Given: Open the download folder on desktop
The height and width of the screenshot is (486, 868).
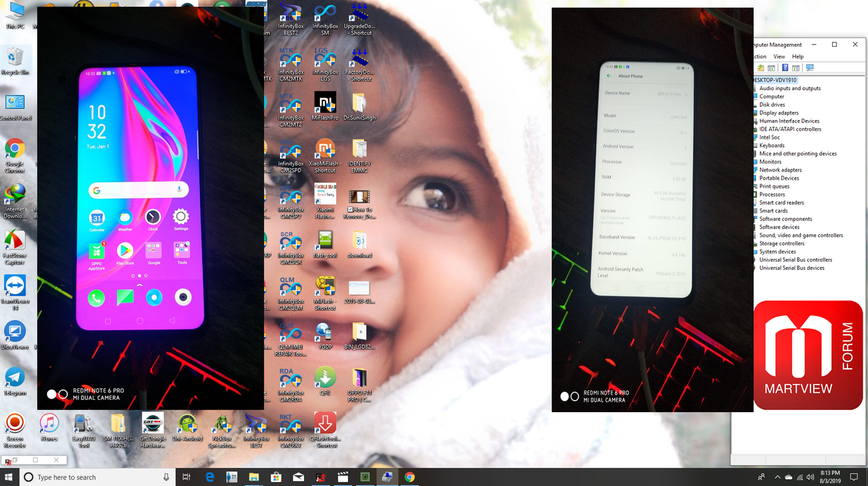Looking at the screenshot, I should (x=360, y=244).
